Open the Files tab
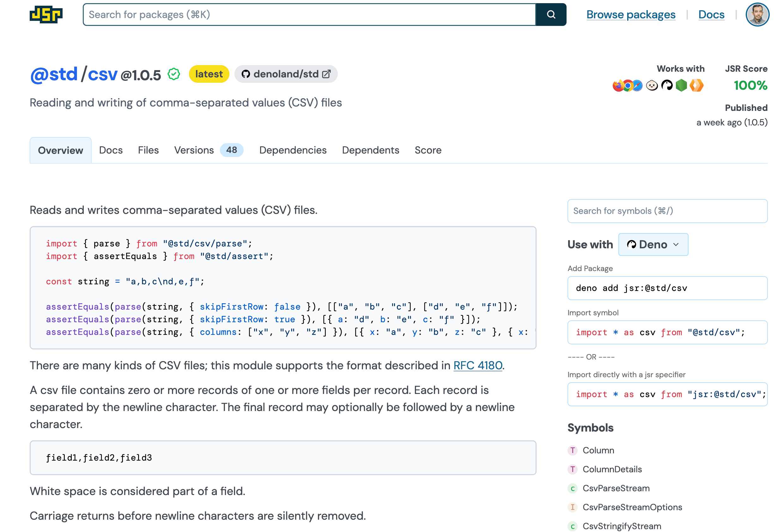The image size is (783, 532). [x=148, y=150]
